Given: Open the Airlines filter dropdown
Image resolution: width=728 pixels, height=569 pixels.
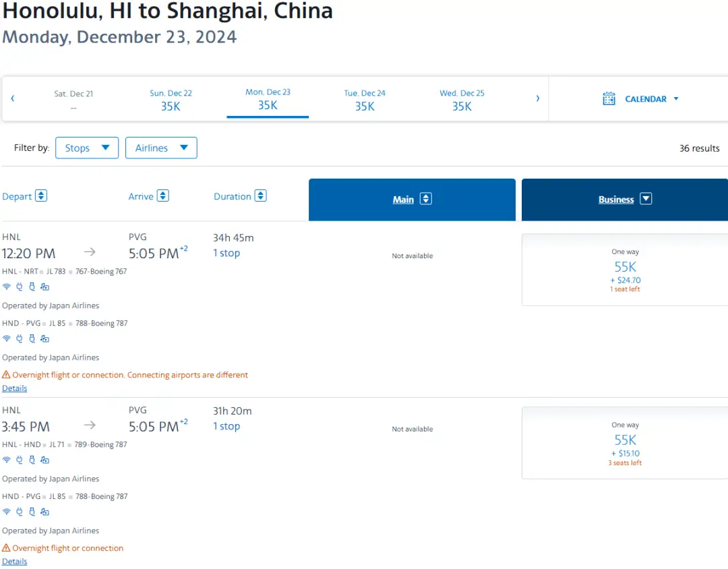Looking at the screenshot, I should (161, 148).
